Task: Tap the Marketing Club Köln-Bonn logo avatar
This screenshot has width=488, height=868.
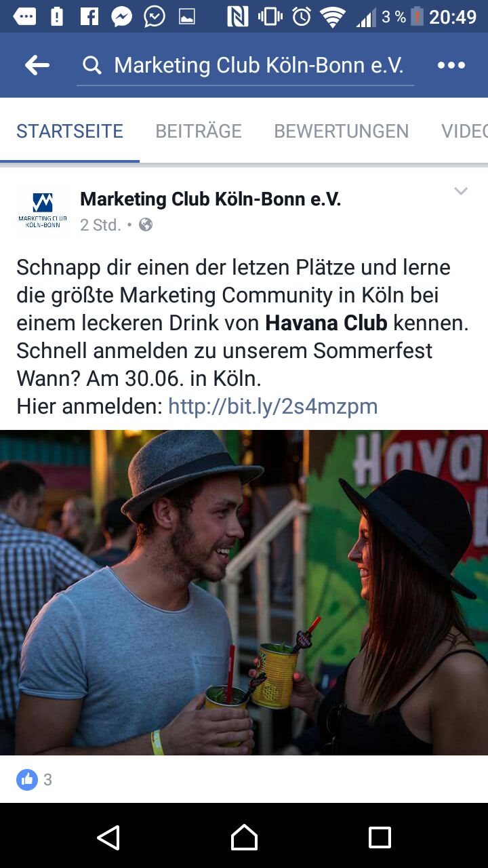Action: tap(43, 211)
